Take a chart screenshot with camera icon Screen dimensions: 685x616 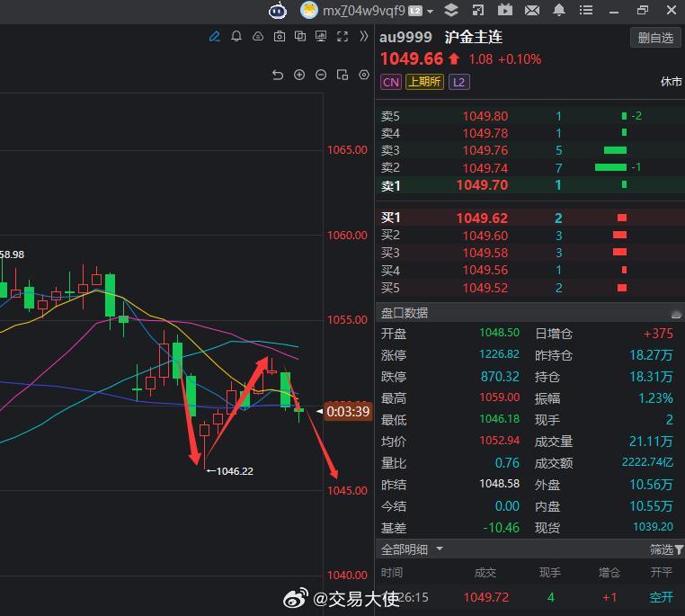click(280, 36)
